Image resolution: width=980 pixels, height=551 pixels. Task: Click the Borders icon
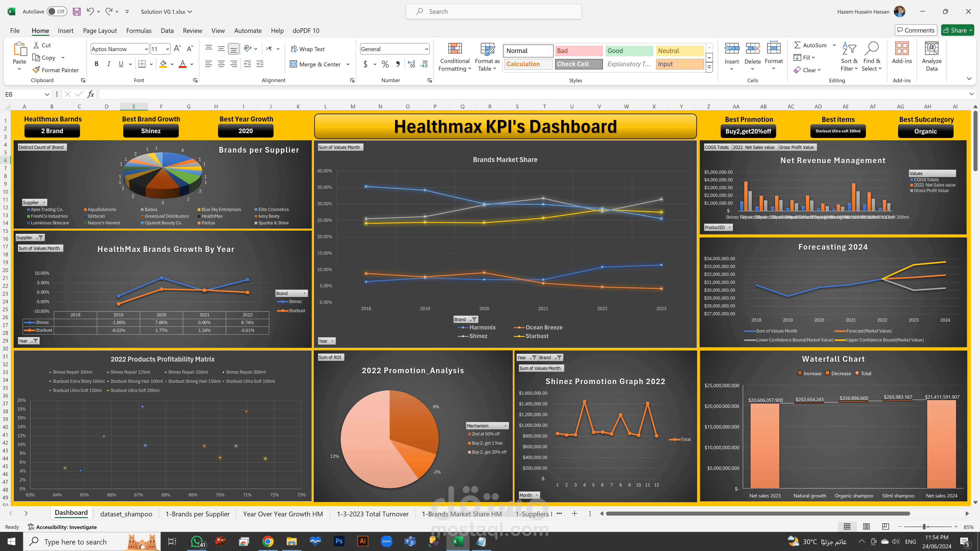pyautogui.click(x=142, y=64)
